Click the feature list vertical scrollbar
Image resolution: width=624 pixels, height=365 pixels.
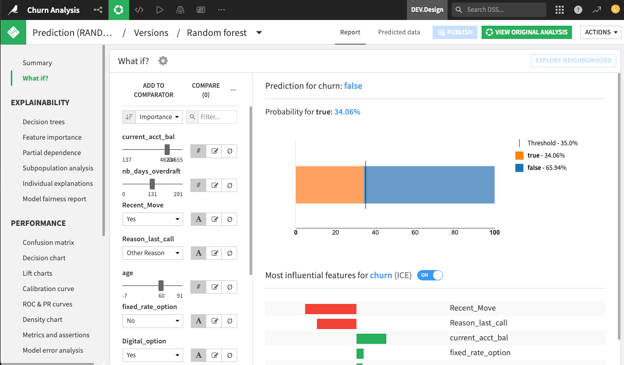tap(250, 190)
